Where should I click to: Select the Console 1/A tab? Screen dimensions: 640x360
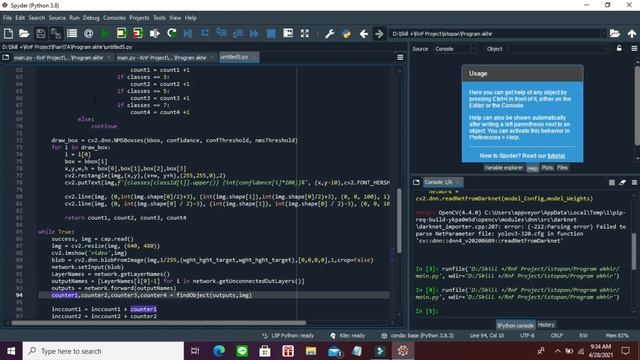442,182
